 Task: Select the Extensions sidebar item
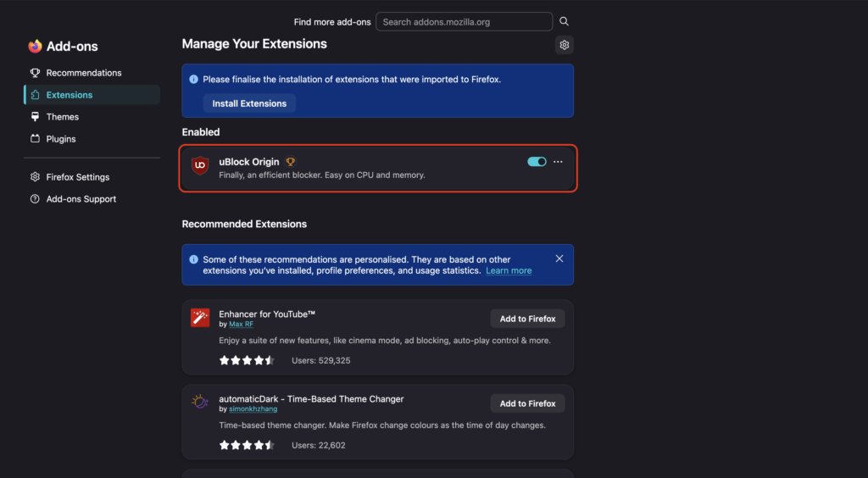coord(92,95)
